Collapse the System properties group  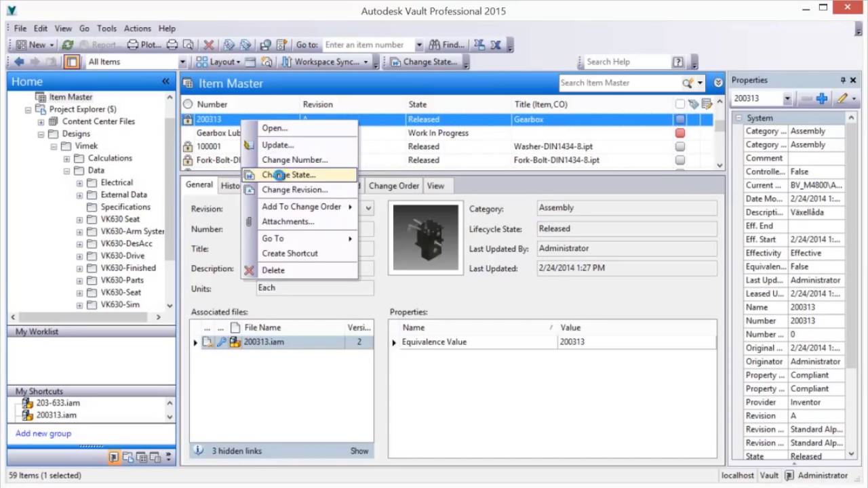pos(738,118)
